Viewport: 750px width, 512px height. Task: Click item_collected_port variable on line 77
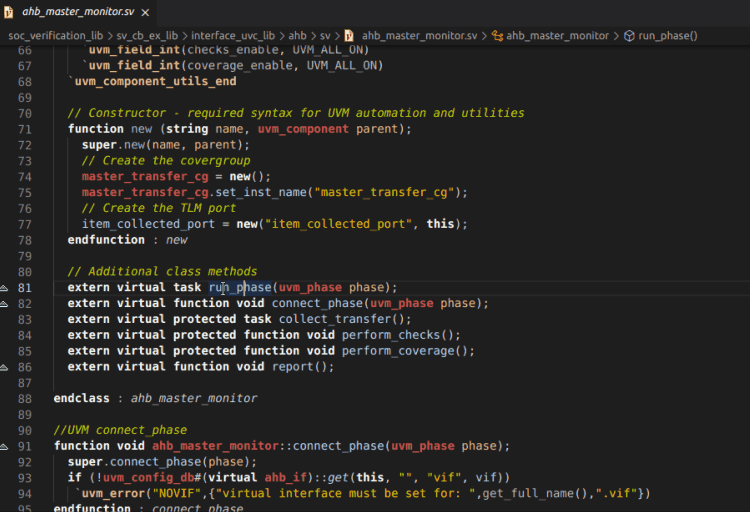tap(148, 223)
